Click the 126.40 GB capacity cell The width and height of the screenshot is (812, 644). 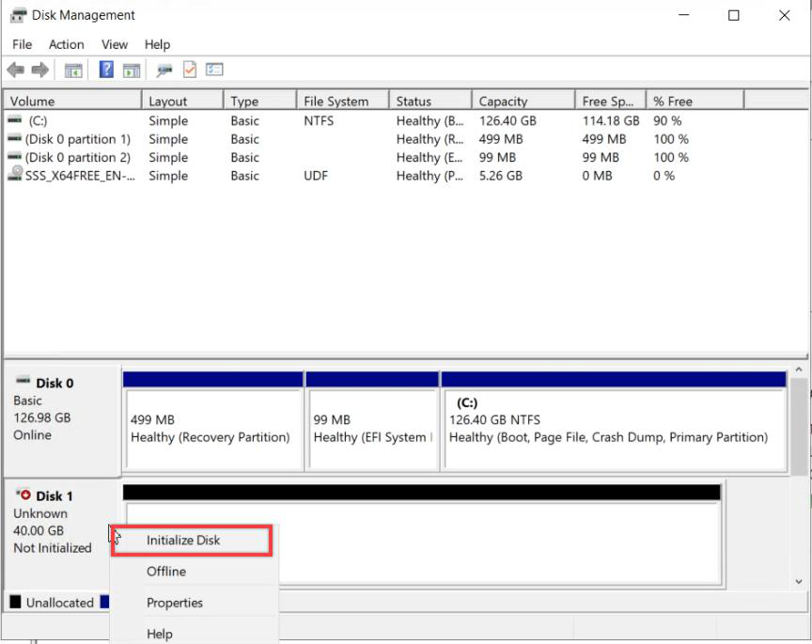(x=507, y=120)
